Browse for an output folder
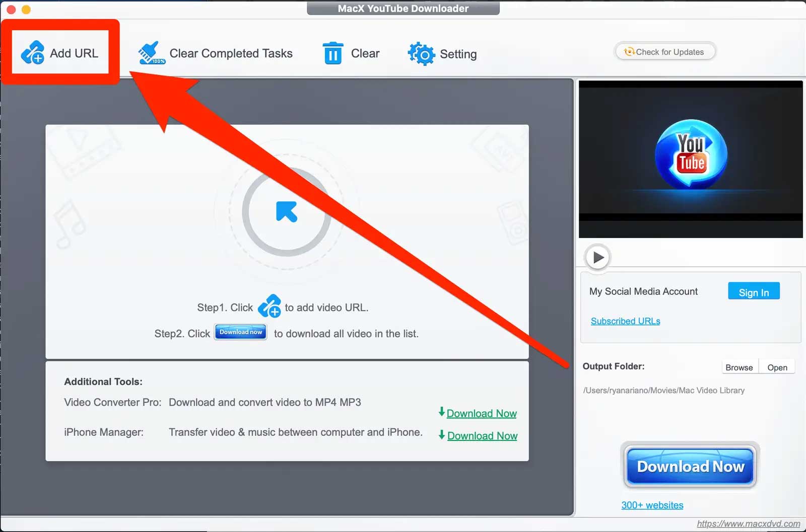 tap(739, 367)
